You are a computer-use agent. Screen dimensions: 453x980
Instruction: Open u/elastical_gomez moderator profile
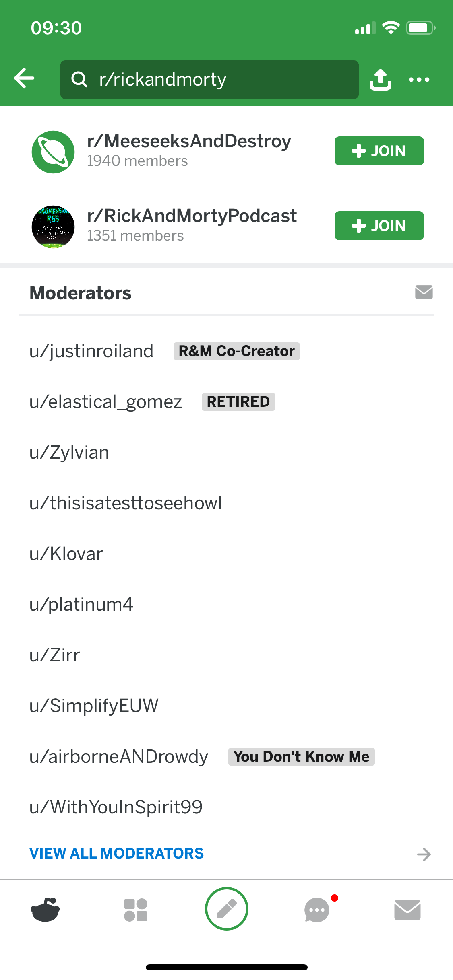(x=105, y=401)
